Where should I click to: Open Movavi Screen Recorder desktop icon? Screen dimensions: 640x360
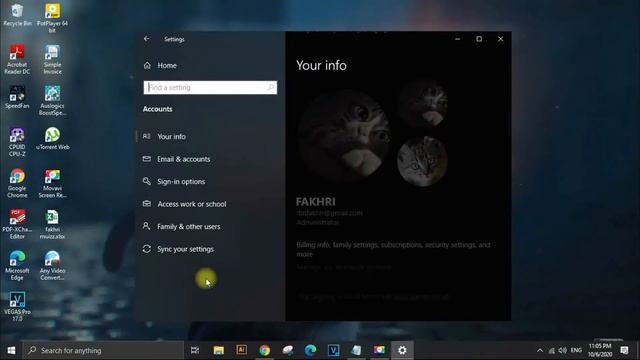click(52, 183)
